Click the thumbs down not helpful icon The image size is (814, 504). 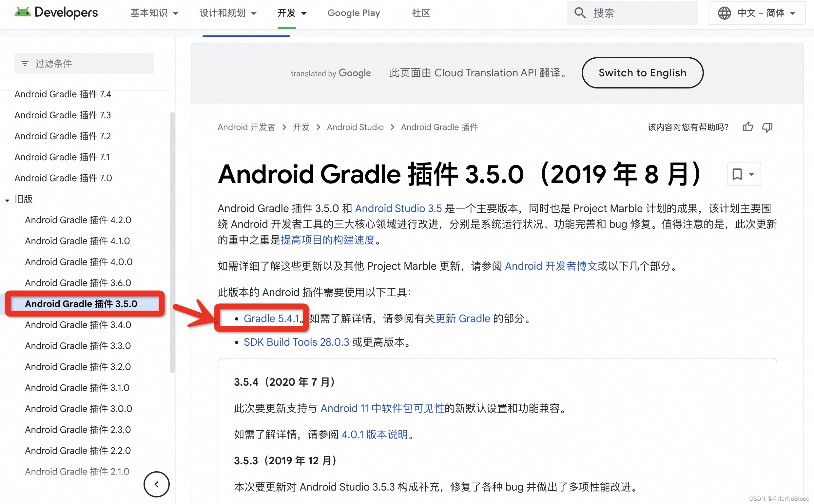[x=767, y=127]
